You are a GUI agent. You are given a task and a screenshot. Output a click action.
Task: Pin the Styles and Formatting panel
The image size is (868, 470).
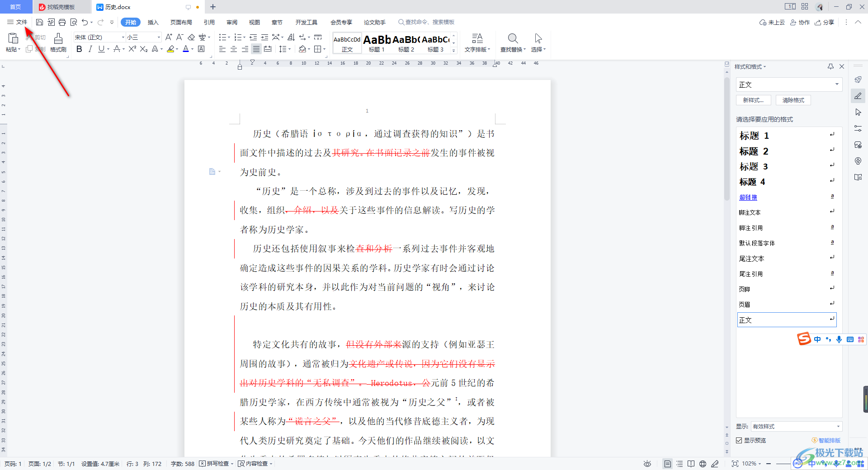[830, 66]
